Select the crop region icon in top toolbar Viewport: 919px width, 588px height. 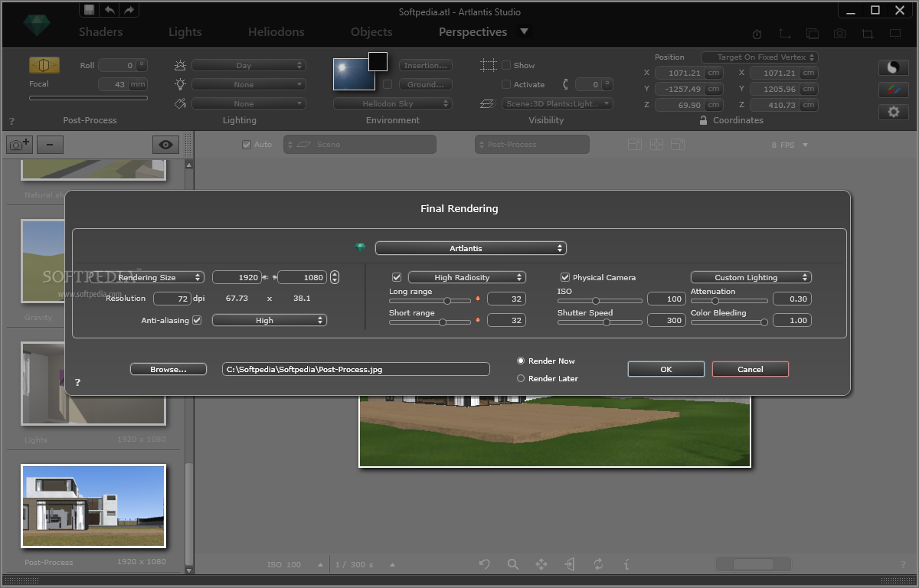(x=868, y=34)
